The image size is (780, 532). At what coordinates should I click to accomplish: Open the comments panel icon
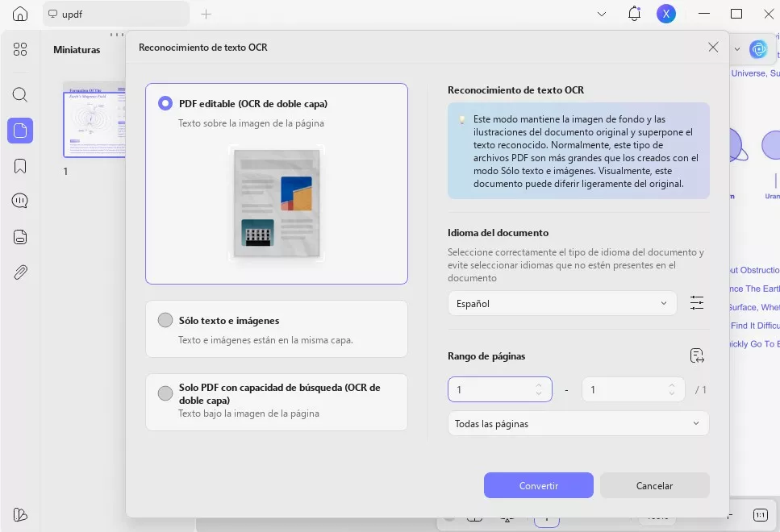pyautogui.click(x=20, y=201)
